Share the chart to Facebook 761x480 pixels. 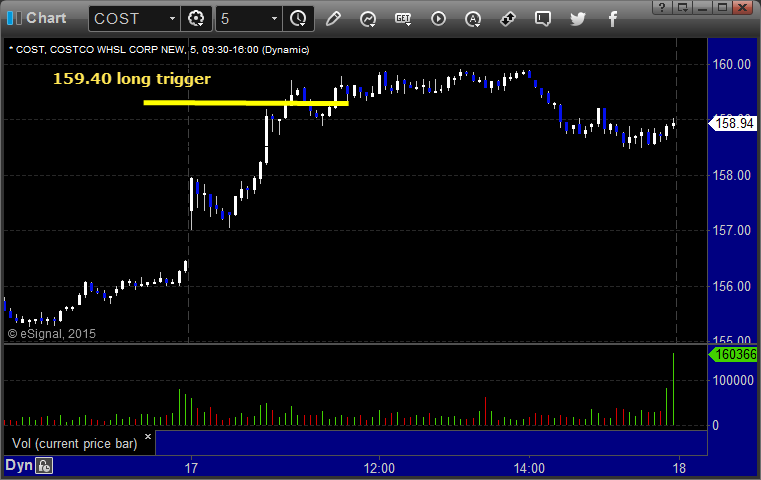click(613, 19)
